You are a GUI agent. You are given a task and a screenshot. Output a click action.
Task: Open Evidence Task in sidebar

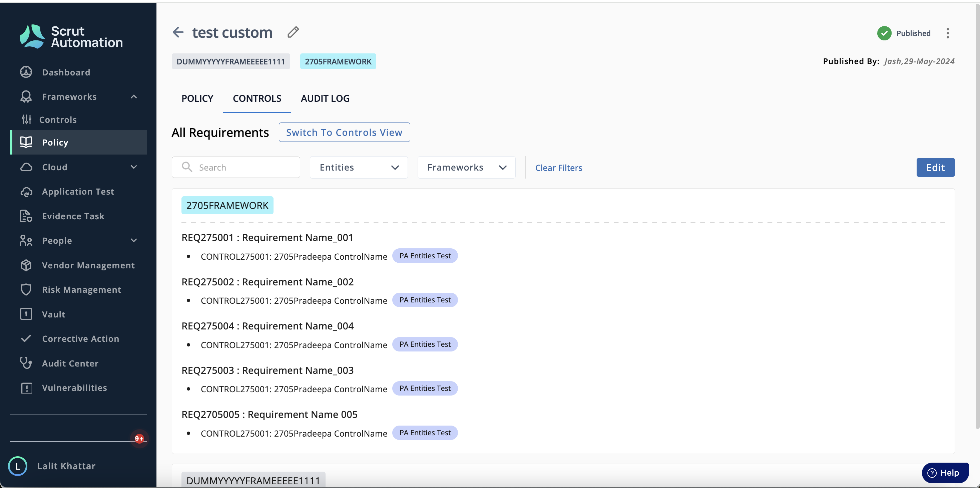point(73,216)
